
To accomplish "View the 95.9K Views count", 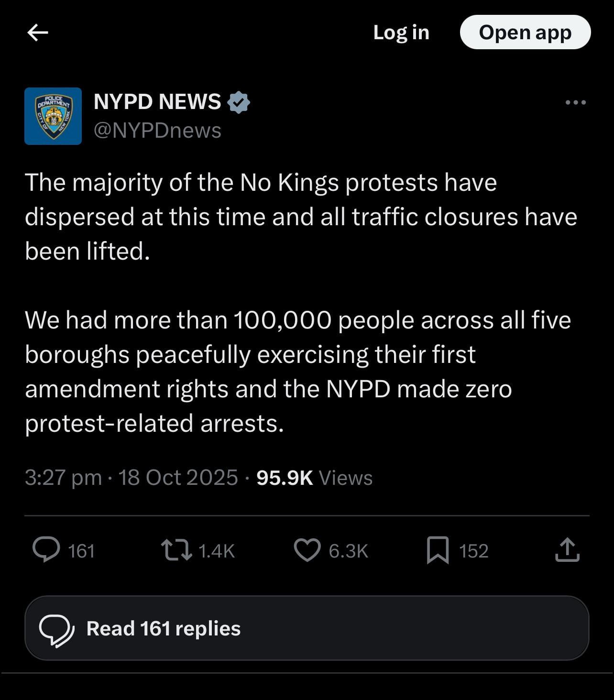I will coord(314,478).
